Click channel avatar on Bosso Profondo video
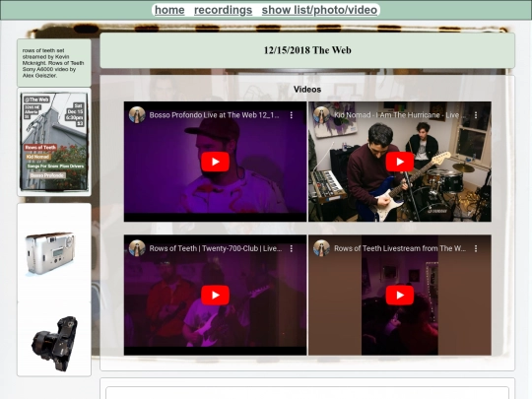The height and width of the screenshot is (399, 532). 137,115
